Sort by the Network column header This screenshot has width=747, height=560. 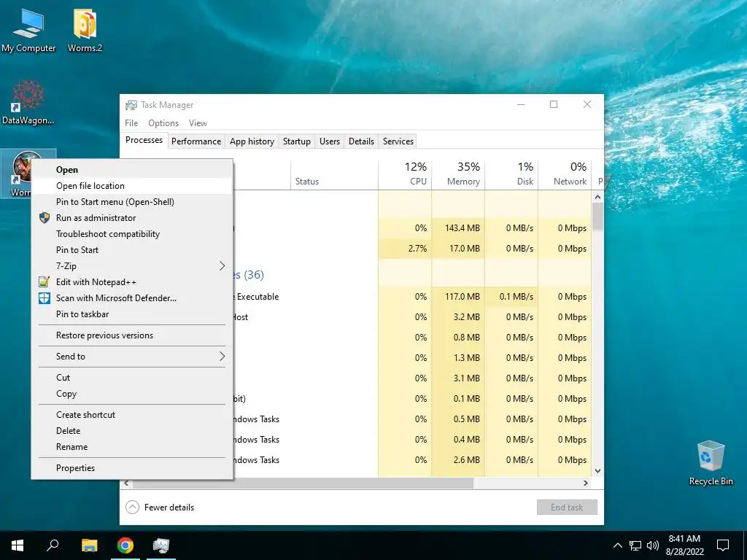(565, 174)
